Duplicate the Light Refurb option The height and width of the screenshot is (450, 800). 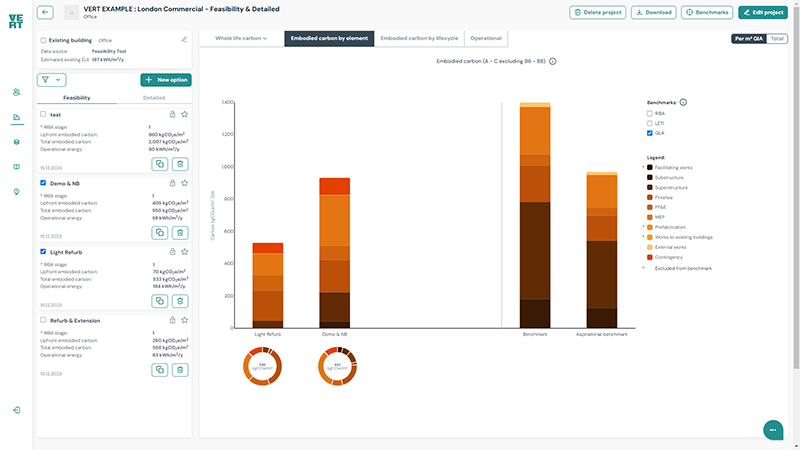(x=160, y=301)
